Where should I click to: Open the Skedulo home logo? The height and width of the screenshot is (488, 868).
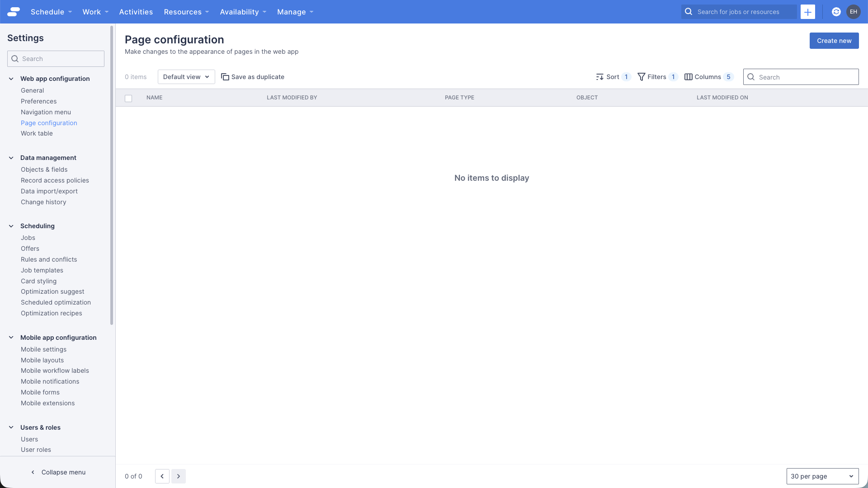(13, 12)
